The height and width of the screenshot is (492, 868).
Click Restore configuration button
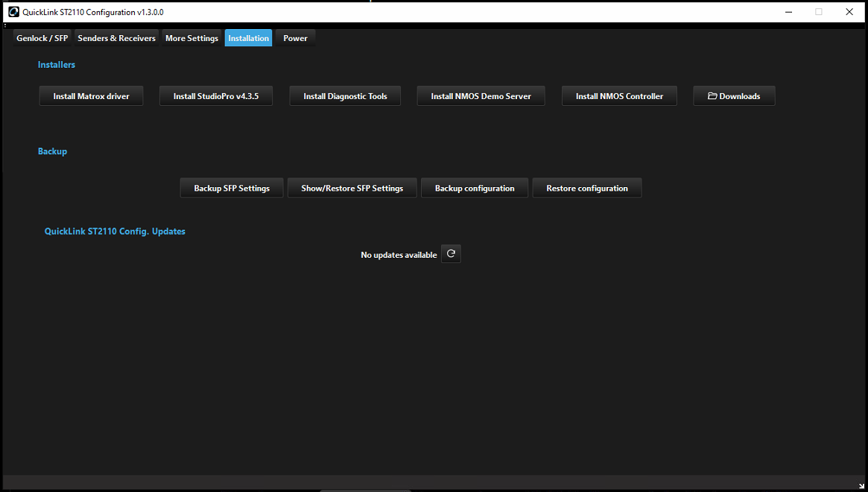587,188
